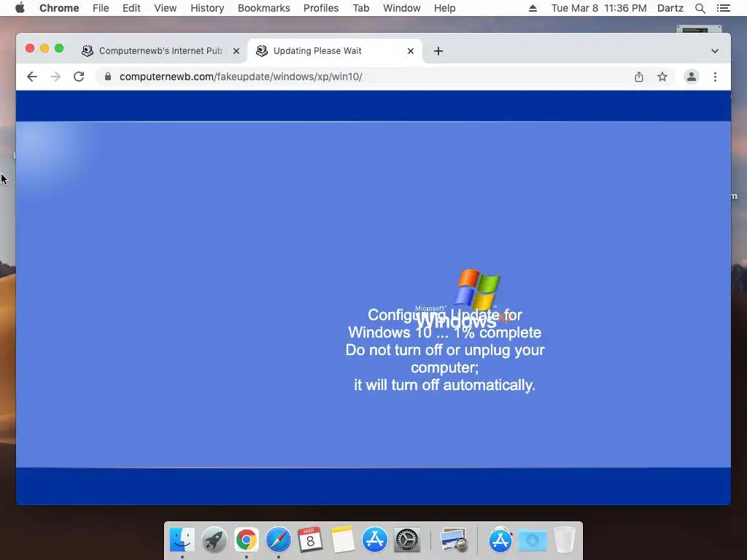Click Google Chrome in the Dock

click(x=247, y=540)
